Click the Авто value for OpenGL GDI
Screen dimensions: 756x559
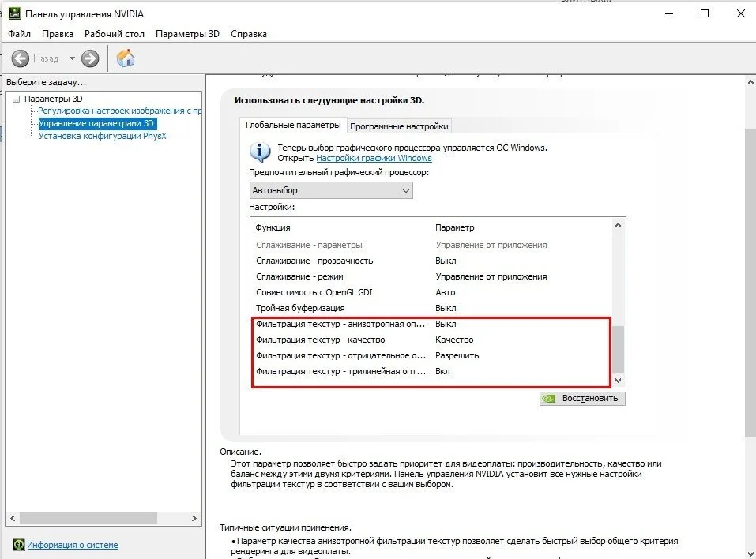[445, 292]
